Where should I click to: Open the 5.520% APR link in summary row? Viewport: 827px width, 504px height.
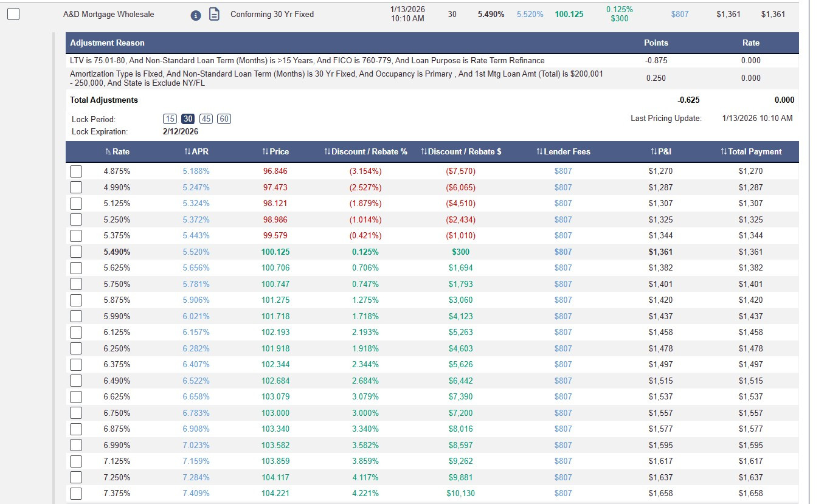[530, 14]
